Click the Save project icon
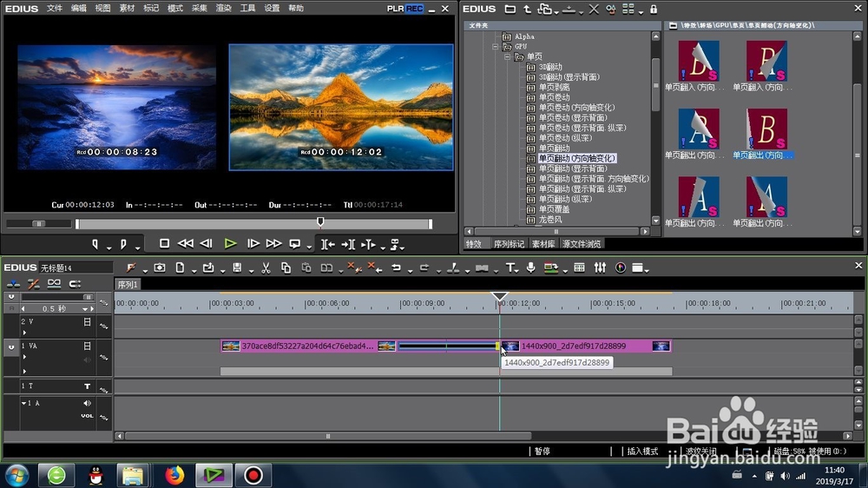This screenshot has width=868, height=488. coord(237,268)
